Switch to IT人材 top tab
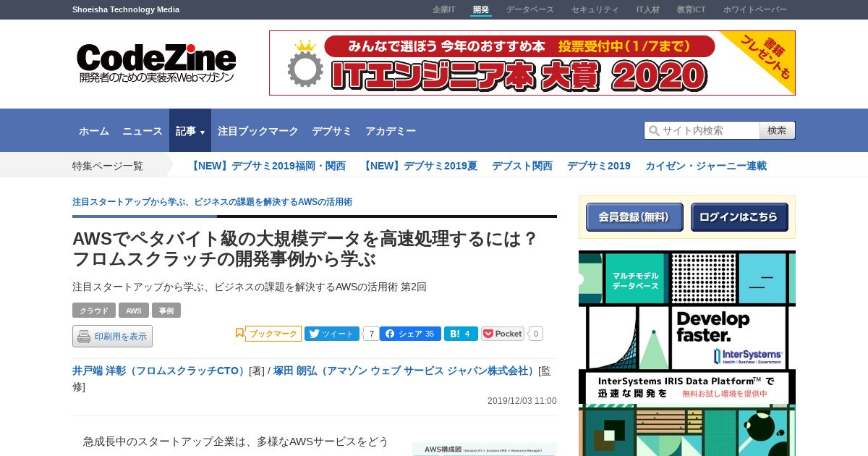 point(648,9)
